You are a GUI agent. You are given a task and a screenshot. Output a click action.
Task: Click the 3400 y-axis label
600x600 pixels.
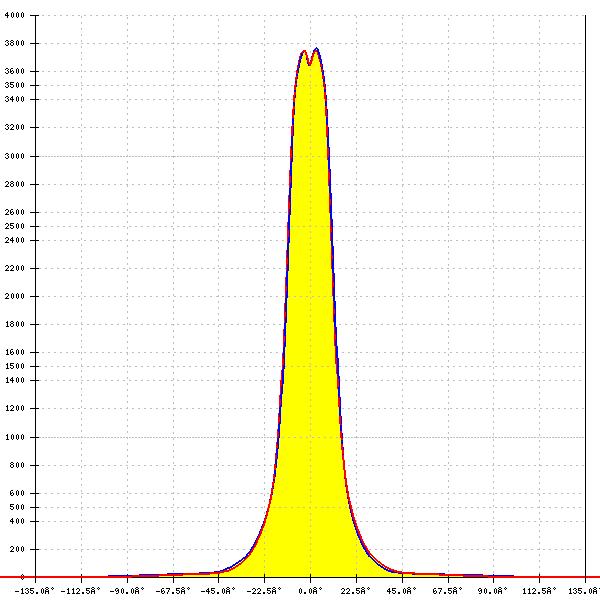[x=15, y=99]
